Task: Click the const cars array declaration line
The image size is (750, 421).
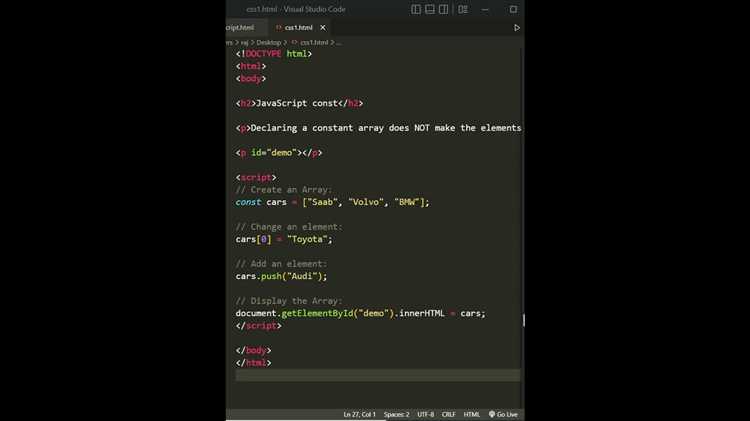Action: tap(332, 202)
